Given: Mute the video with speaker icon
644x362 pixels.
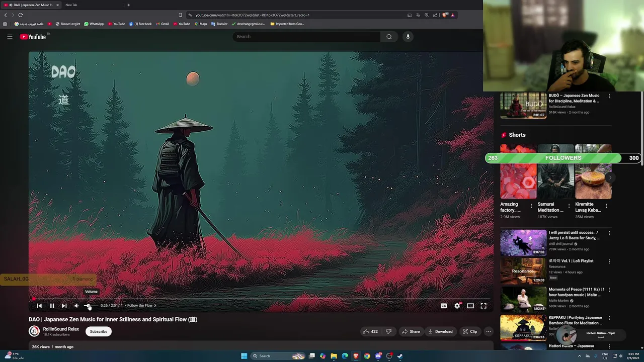Looking at the screenshot, I should 76,306.
